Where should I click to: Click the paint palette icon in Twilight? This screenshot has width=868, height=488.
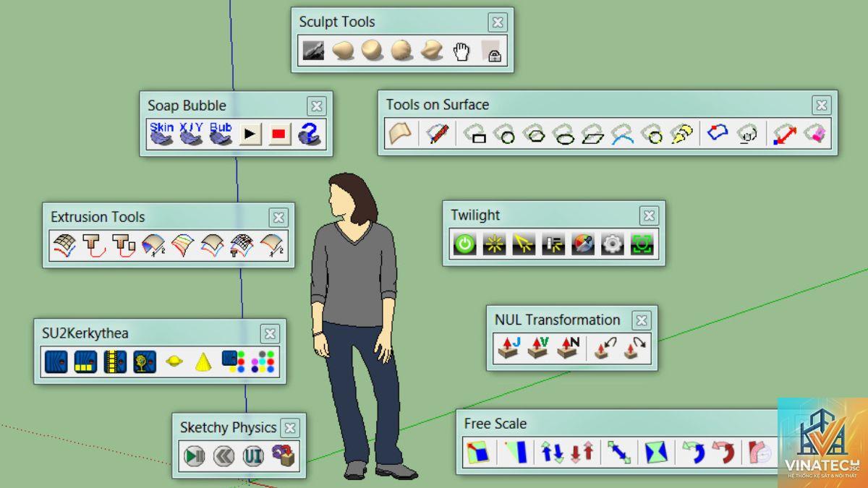582,244
